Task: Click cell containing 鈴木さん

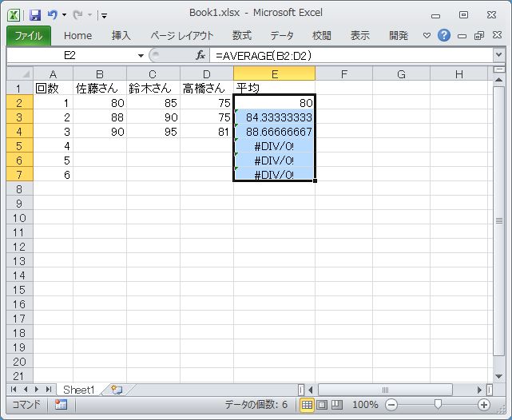Action: 153,88
